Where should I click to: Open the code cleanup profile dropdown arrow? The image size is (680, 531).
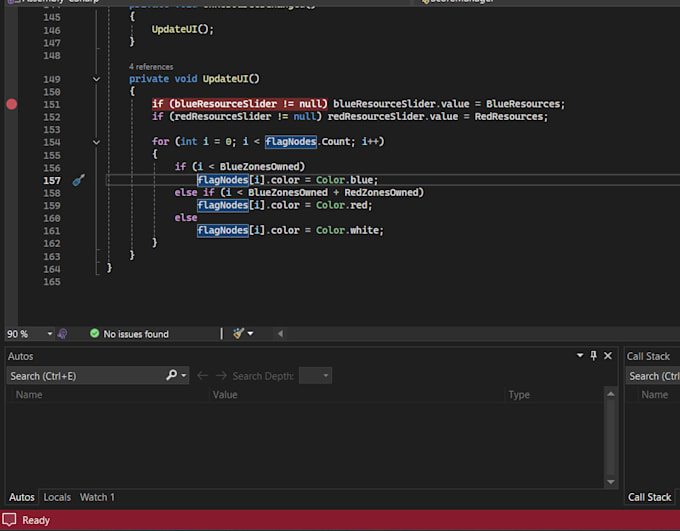[250, 334]
